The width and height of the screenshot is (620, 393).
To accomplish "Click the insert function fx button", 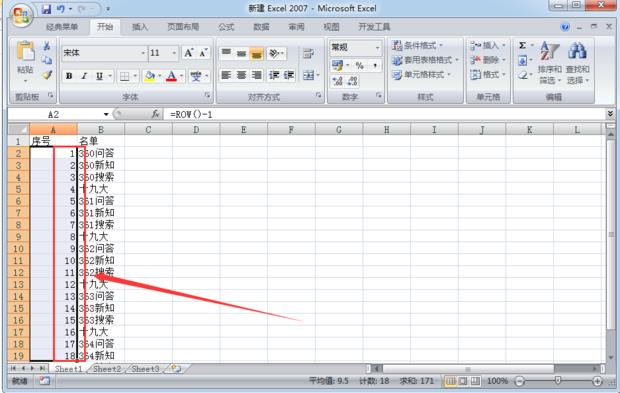I will point(155,114).
